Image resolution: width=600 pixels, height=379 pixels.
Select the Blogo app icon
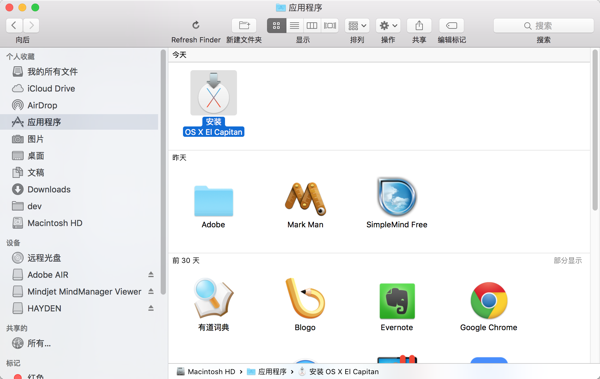pyautogui.click(x=305, y=299)
